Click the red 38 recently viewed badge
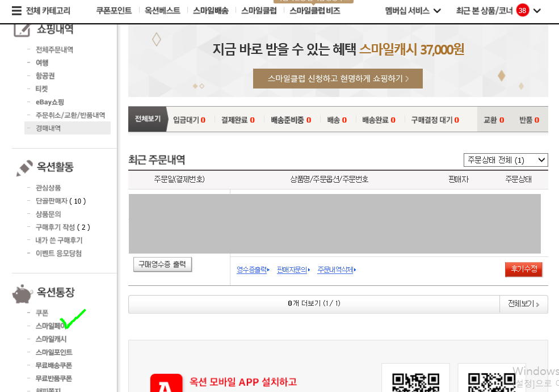The width and height of the screenshot is (559, 392). [522, 11]
